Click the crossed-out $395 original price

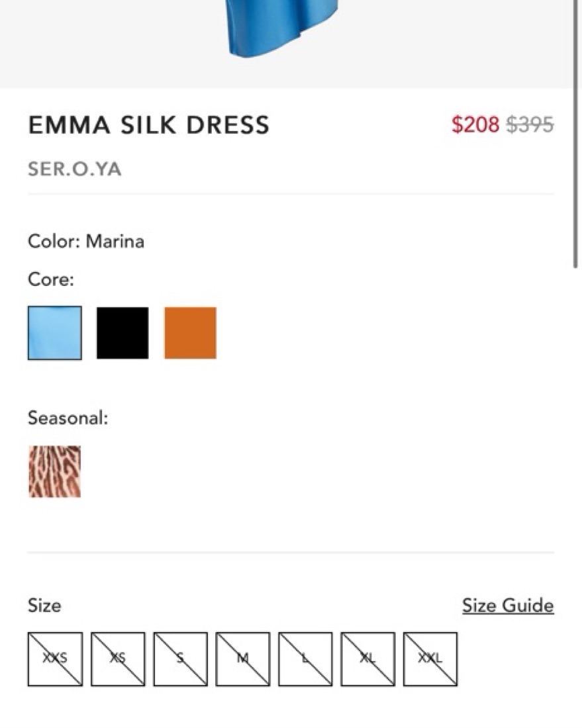click(530, 124)
